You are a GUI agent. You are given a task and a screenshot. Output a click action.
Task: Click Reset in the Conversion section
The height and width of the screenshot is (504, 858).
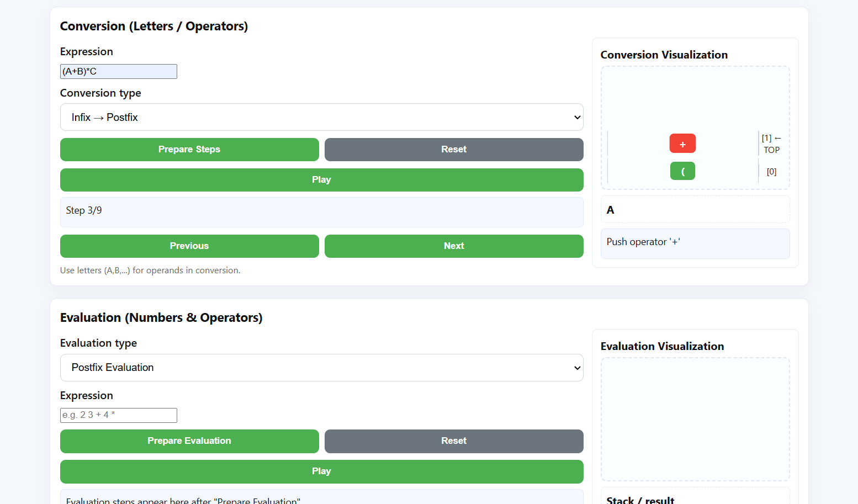(x=453, y=149)
